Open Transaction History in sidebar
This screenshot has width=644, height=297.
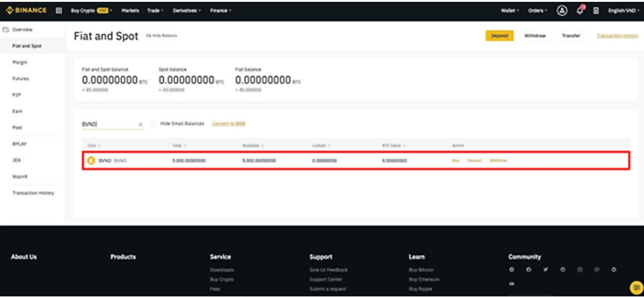tap(33, 193)
